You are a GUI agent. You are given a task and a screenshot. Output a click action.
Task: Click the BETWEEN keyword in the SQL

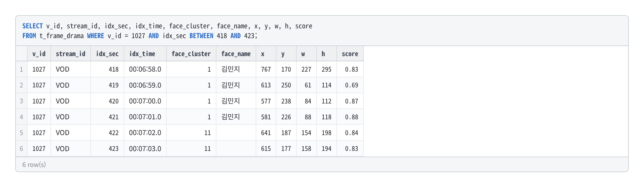[201, 36]
